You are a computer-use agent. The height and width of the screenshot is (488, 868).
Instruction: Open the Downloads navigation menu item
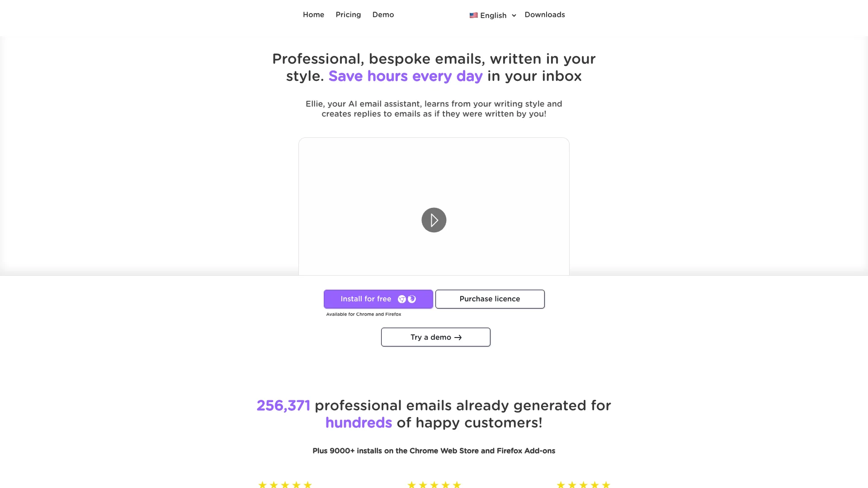(544, 15)
